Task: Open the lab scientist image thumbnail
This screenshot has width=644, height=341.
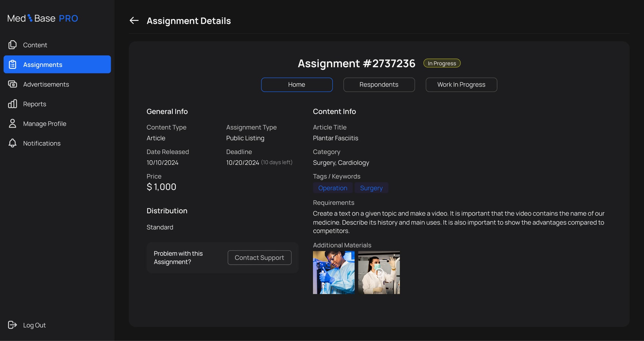Action: (334, 272)
